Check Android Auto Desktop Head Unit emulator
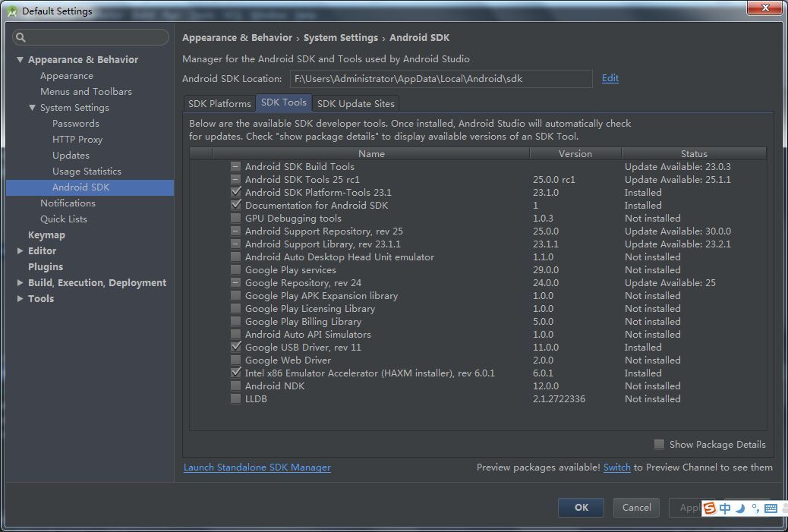Viewport: 788px width, 532px height. click(x=235, y=257)
